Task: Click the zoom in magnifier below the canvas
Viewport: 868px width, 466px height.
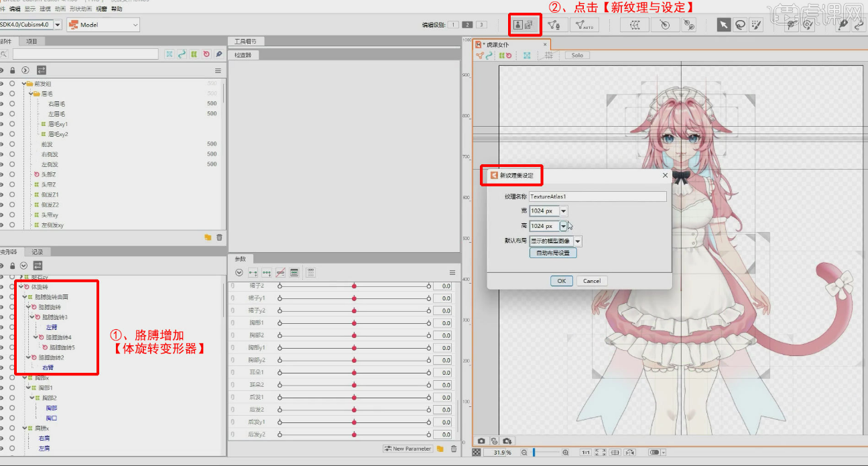Action: [566, 453]
